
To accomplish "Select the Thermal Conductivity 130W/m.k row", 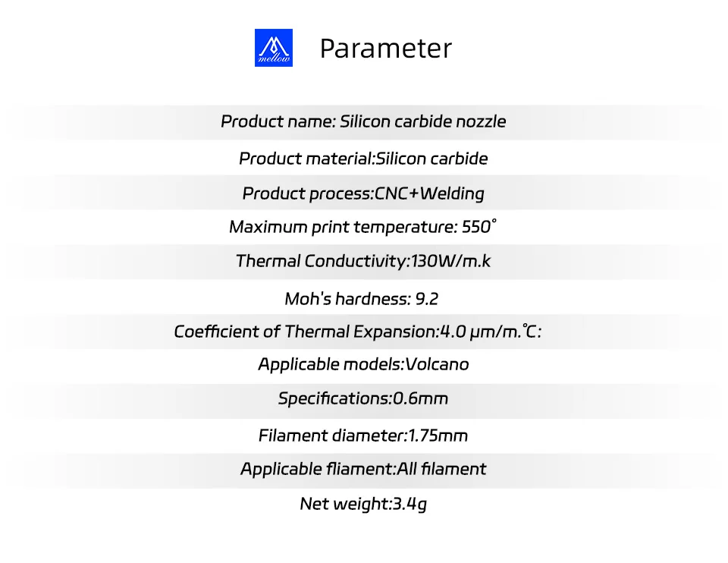I will [x=363, y=261].
